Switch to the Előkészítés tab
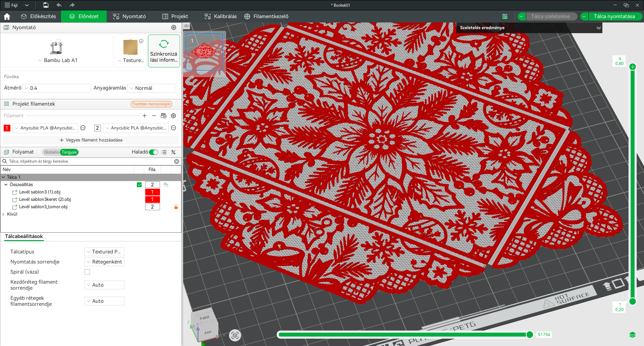 [x=39, y=16]
